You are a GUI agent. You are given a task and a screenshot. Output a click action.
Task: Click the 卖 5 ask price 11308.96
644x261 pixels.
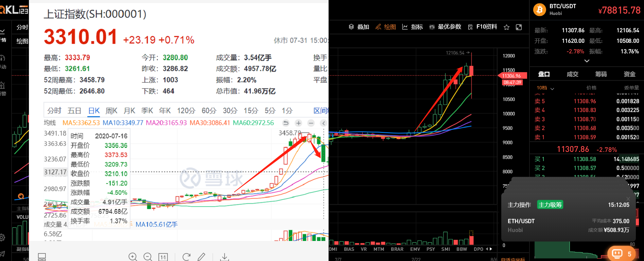click(x=585, y=101)
